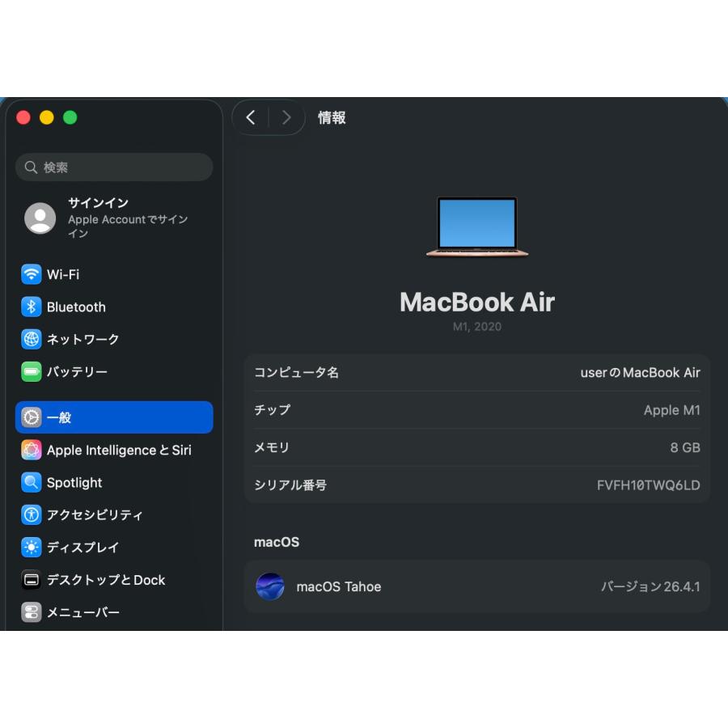This screenshot has height=728, width=728.
Task: Select the バッテリー sidebar label
Action: [77, 372]
